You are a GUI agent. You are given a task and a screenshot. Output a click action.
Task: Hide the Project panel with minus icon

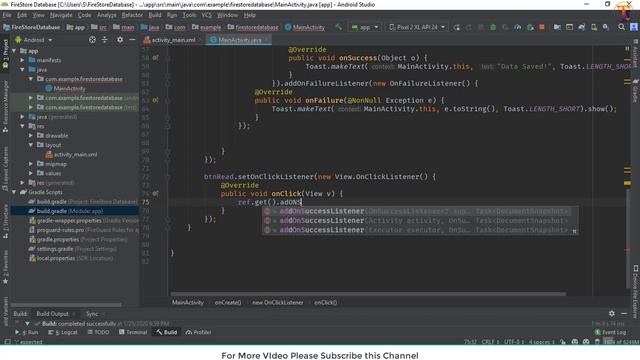(x=132, y=40)
